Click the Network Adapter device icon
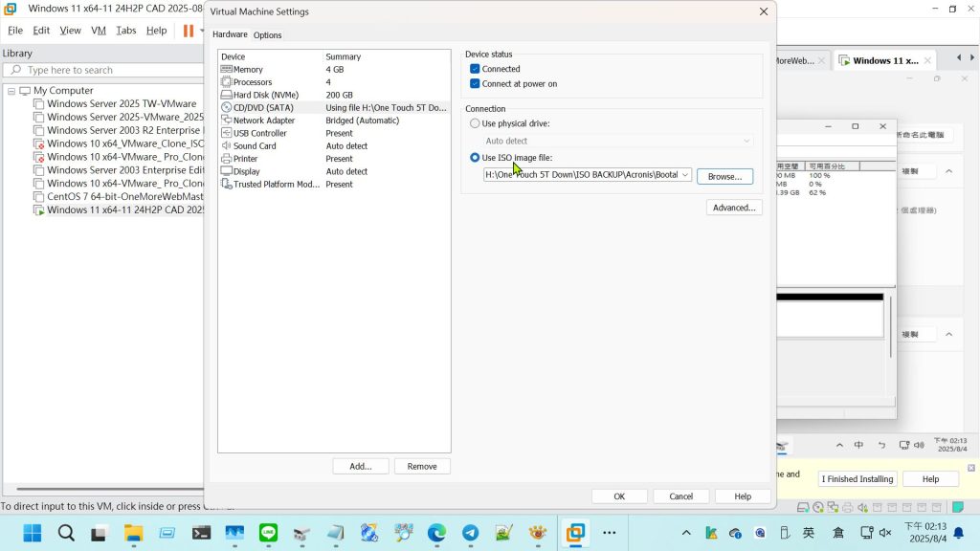This screenshot has width=980, height=551. (227, 121)
